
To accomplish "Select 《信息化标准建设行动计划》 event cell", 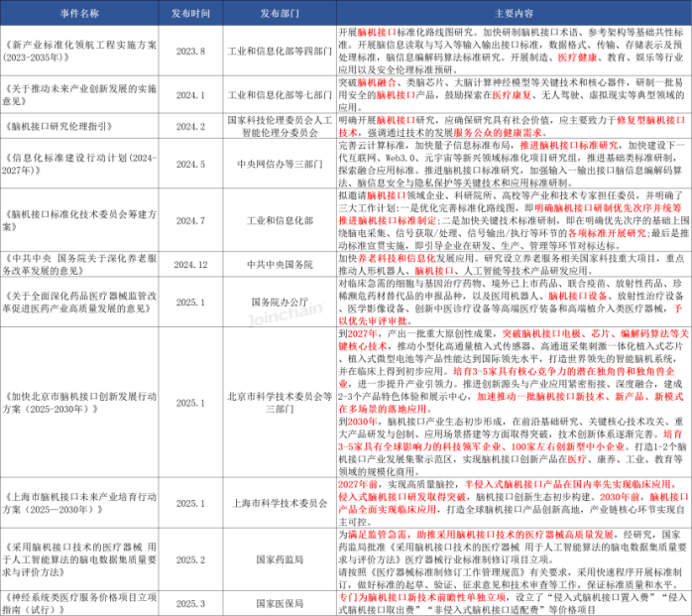I will coord(79,164).
